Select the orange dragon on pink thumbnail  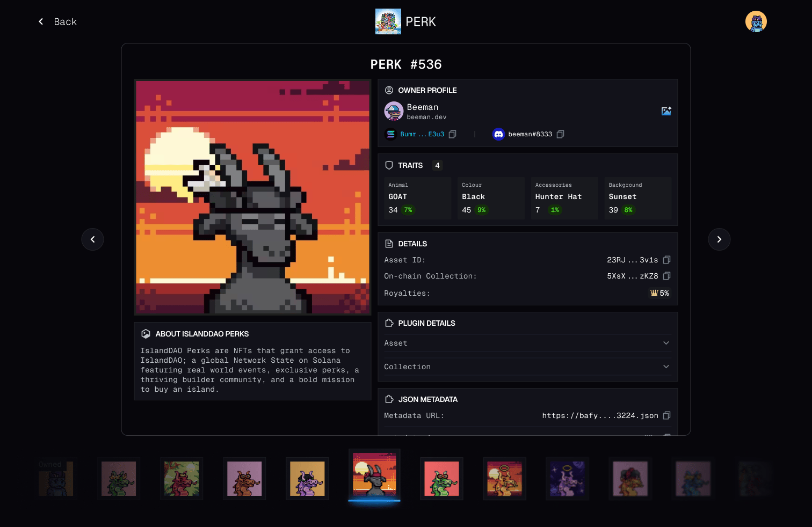click(x=244, y=479)
